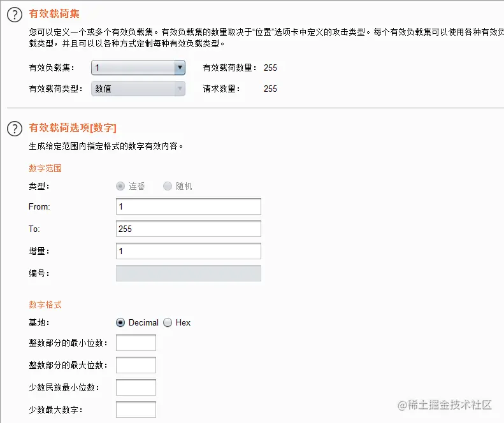The image size is (504, 423).
Task: Select the Hex base radio button
Action: click(168, 322)
